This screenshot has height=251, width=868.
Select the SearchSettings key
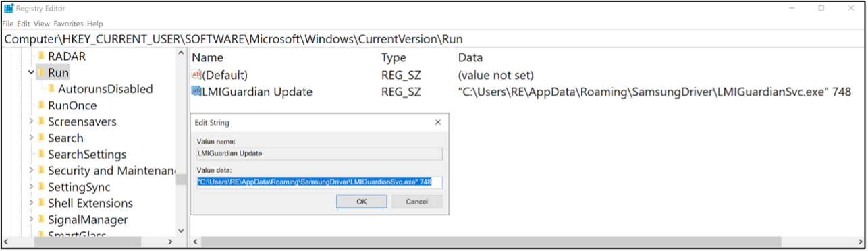[87, 155]
